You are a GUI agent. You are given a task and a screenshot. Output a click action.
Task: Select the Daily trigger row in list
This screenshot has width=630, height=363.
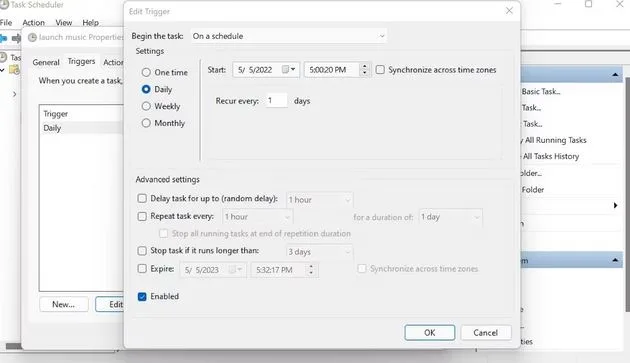tap(82, 128)
